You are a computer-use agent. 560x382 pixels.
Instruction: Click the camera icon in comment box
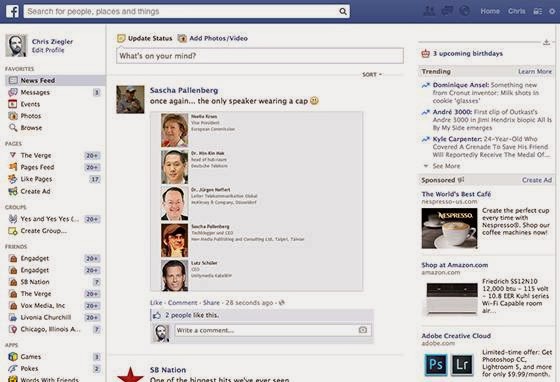pyautogui.click(x=362, y=330)
